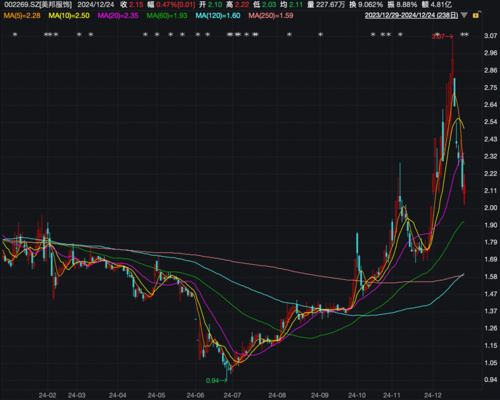Click the 24-05 date axis label
The image size is (500, 400).
coord(156,395)
